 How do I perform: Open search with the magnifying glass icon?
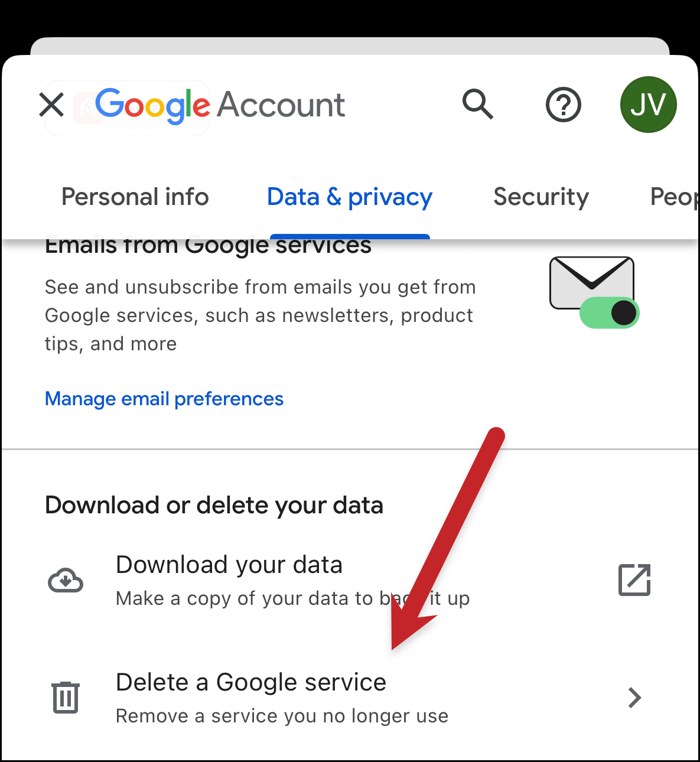click(x=478, y=105)
